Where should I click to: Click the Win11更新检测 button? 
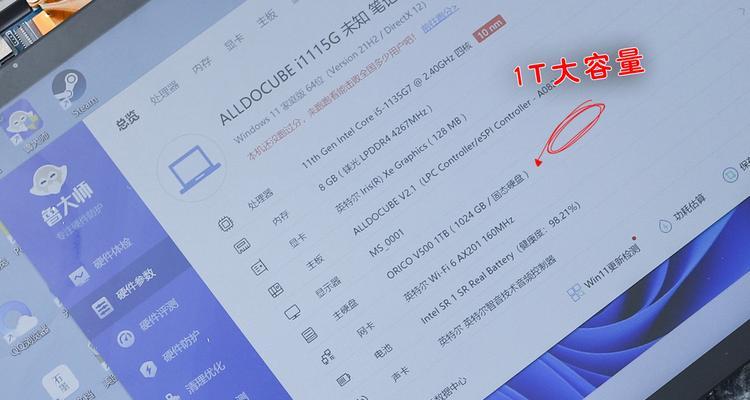click(602, 272)
